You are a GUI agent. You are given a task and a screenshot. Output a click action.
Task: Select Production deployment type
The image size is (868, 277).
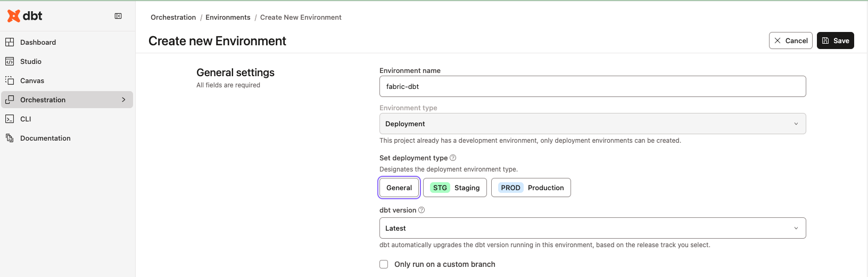(531, 188)
